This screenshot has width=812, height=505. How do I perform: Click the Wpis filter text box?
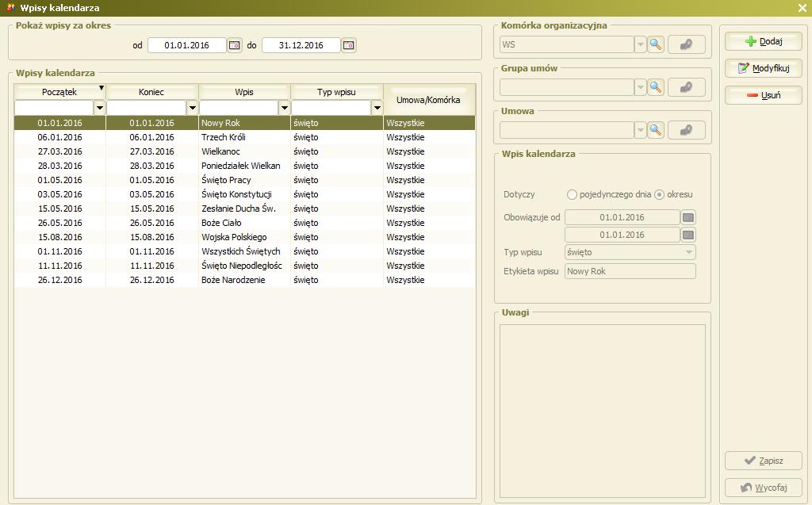pos(239,108)
